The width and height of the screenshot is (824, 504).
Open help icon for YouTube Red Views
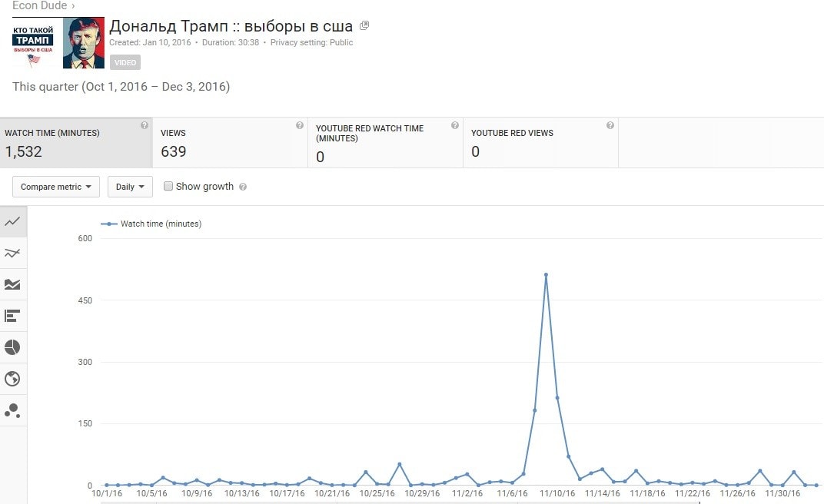click(x=610, y=125)
